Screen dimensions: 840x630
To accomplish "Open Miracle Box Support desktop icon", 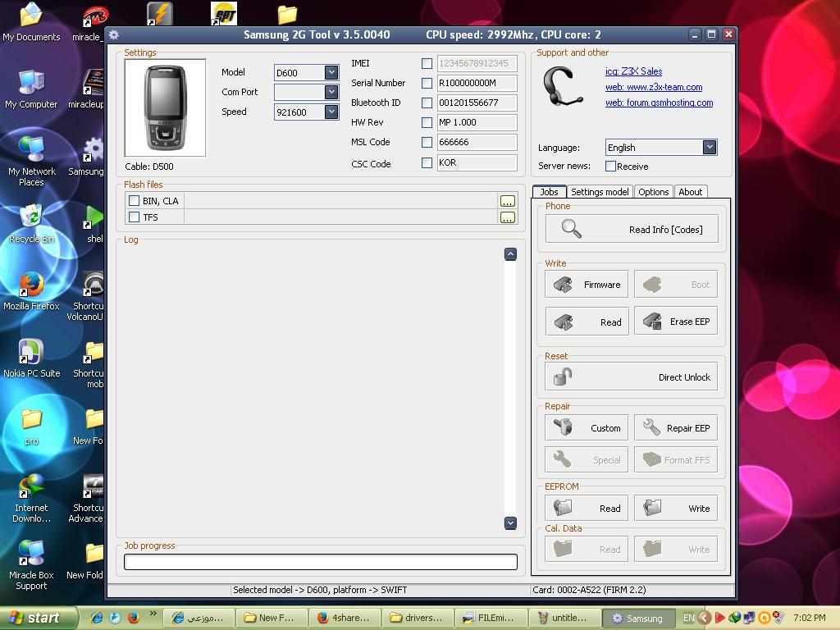I will pos(31,565).
